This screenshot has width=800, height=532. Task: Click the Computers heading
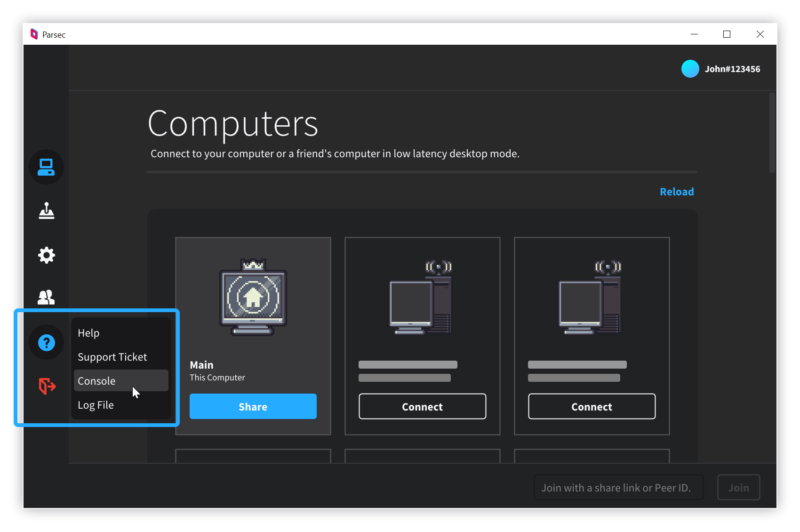tap(233, 123)
